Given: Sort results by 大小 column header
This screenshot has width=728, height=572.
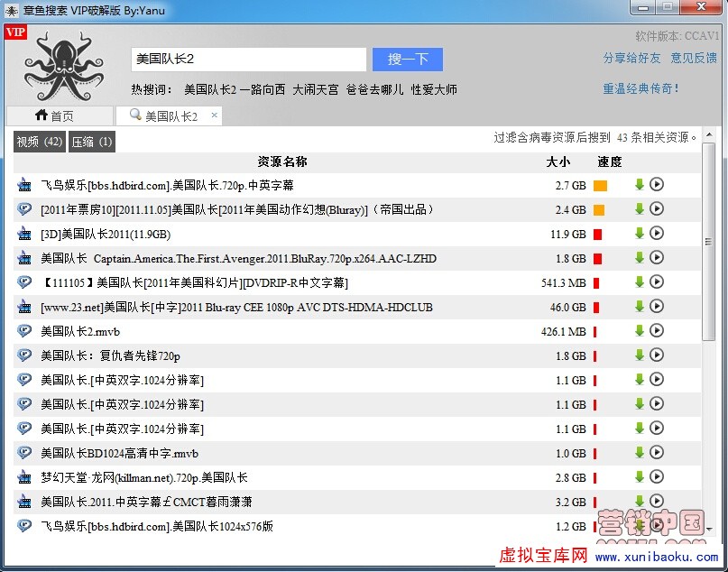Looking at the screenshot, I should tap(558, 161).
